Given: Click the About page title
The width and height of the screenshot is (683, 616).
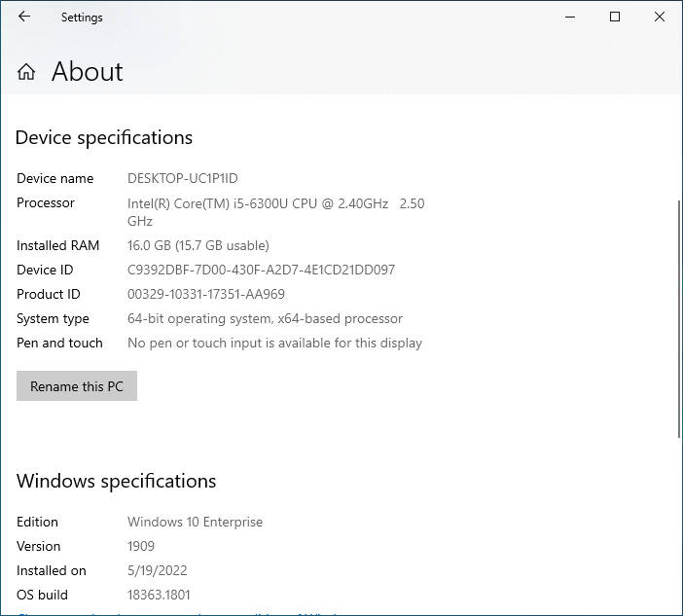Looking at the screenshot, I should click(x=87, y=72).
